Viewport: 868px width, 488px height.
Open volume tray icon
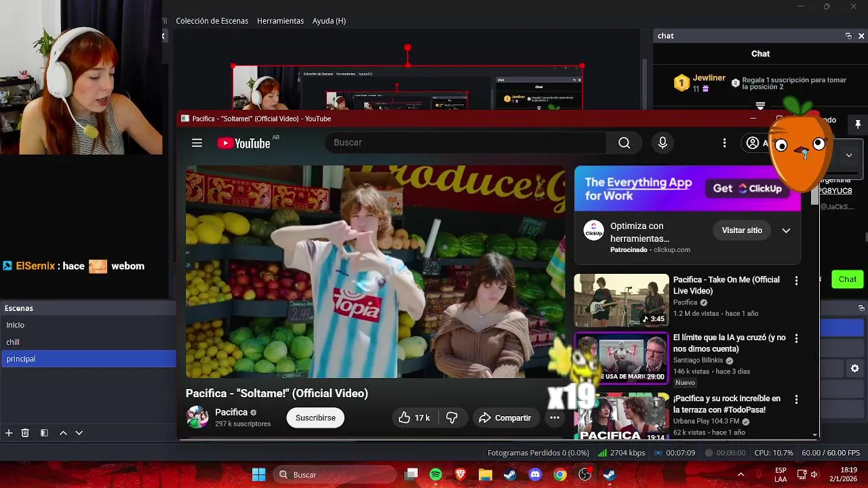814,474
